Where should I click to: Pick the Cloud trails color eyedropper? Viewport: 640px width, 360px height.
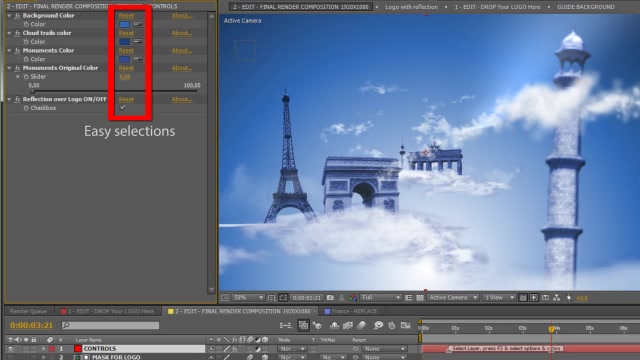[138, 42]
